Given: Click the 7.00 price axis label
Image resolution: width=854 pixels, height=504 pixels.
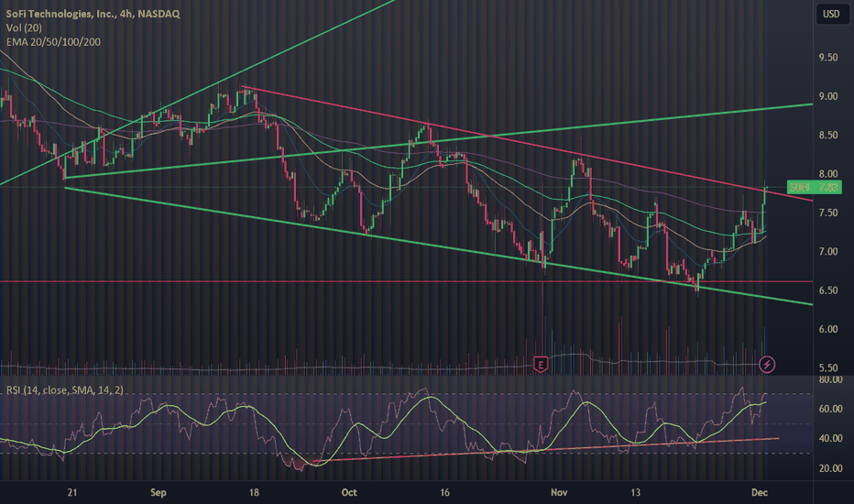Looking at the screenshot, I should [827, 252].
